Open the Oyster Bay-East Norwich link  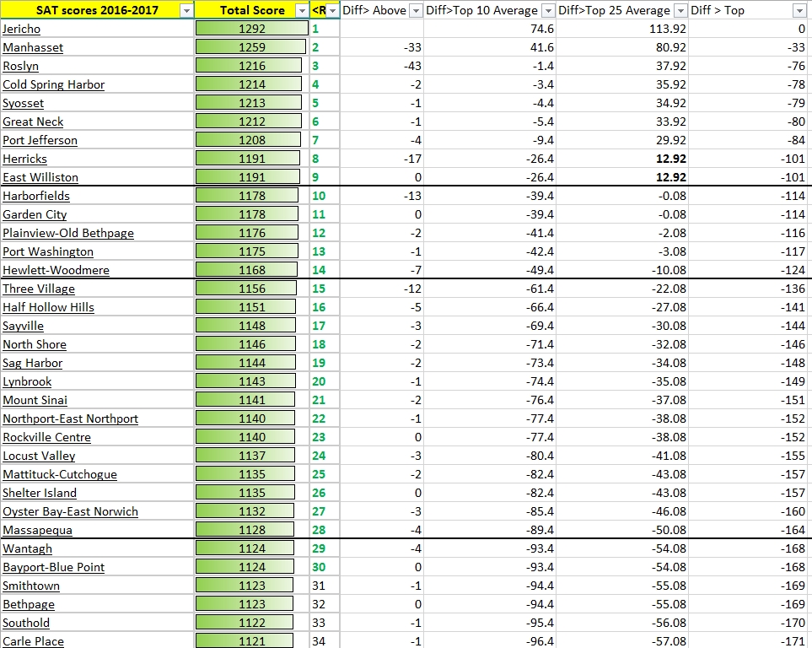tap(71, 511)
